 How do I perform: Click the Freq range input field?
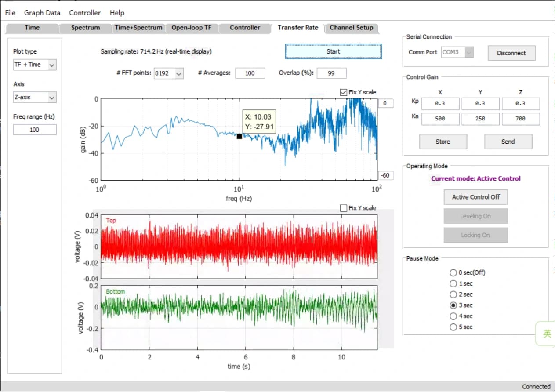[35, 130]
